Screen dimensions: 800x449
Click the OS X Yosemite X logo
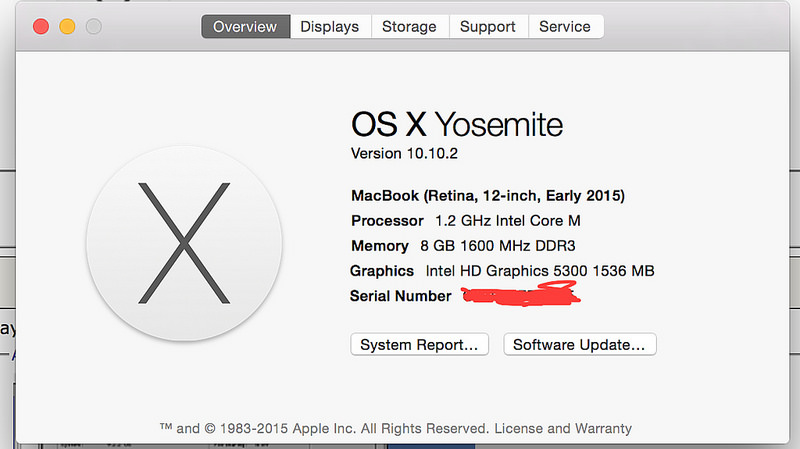[x=181, y=244]
